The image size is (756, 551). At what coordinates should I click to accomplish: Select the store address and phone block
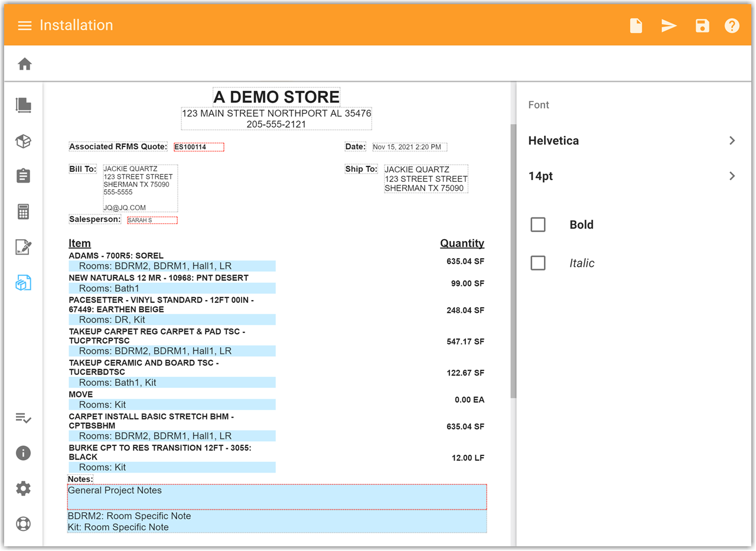tap(276, 119)
